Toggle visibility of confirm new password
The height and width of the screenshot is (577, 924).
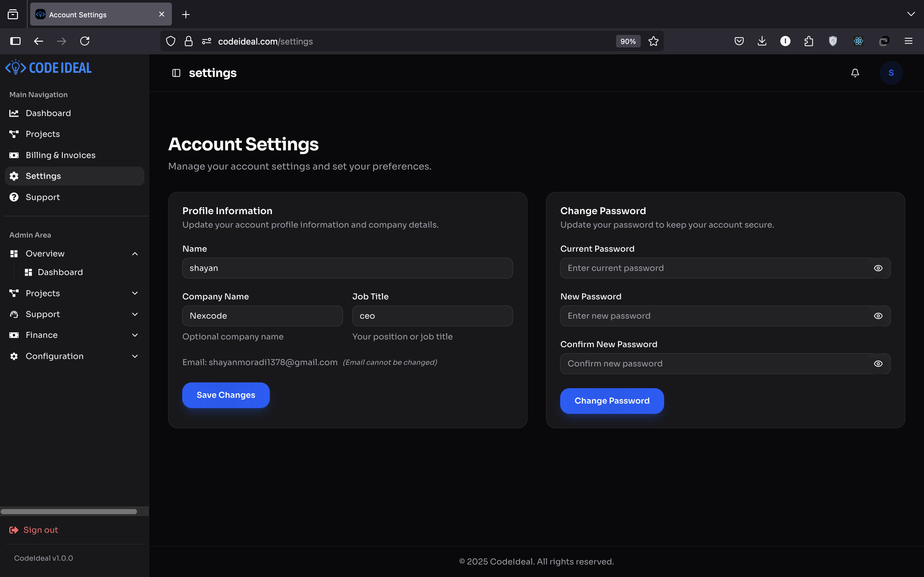878,364
